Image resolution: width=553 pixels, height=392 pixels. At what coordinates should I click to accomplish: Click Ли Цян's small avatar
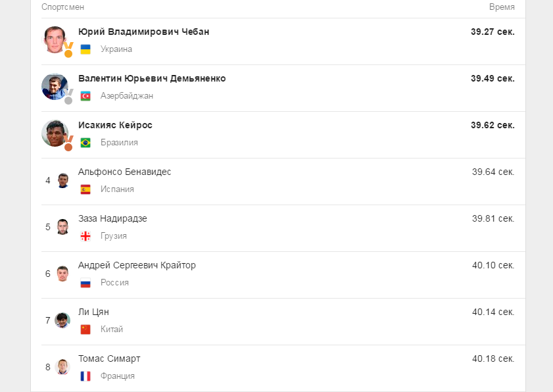point(62,320)
